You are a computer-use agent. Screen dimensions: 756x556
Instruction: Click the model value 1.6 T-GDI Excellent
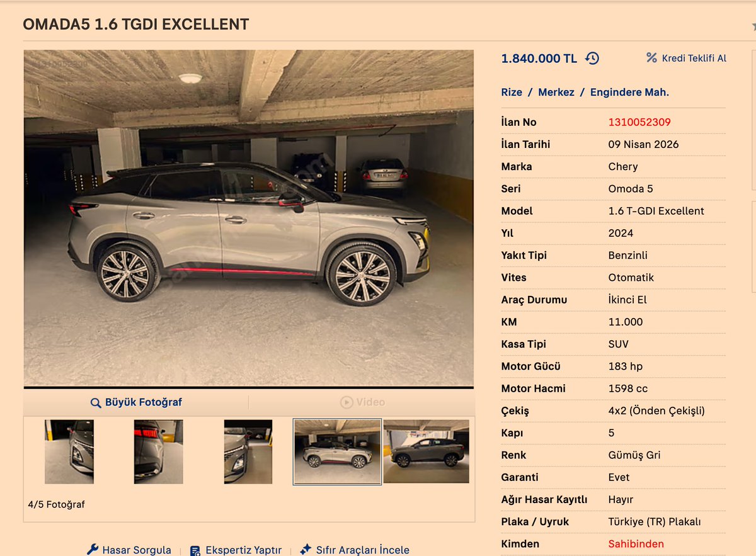tap(656, 211)
